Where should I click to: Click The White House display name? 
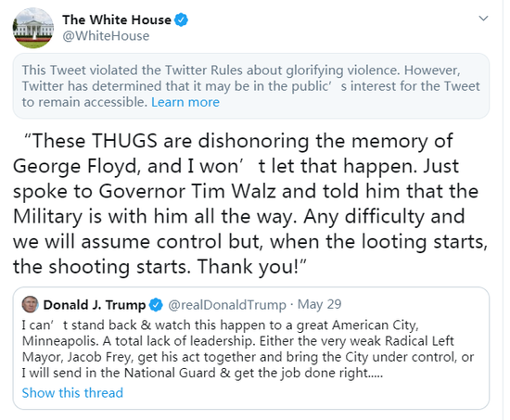[117, 19]
